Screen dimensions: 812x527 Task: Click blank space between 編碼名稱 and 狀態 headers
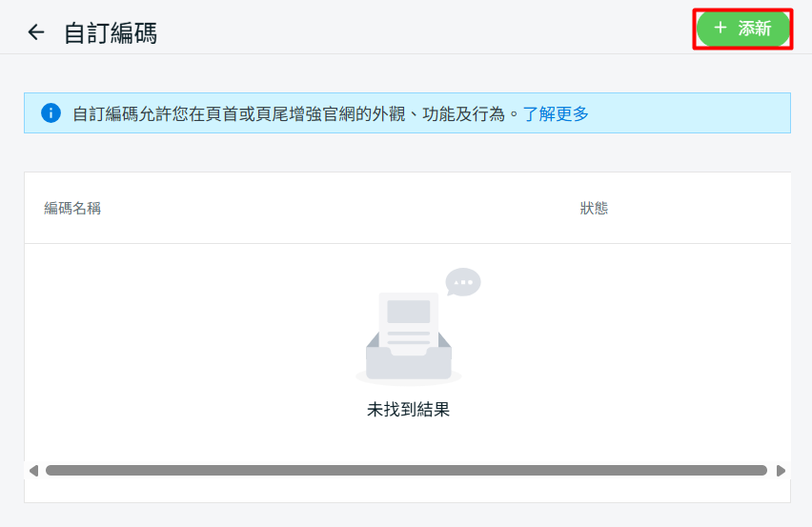[334, 208]
